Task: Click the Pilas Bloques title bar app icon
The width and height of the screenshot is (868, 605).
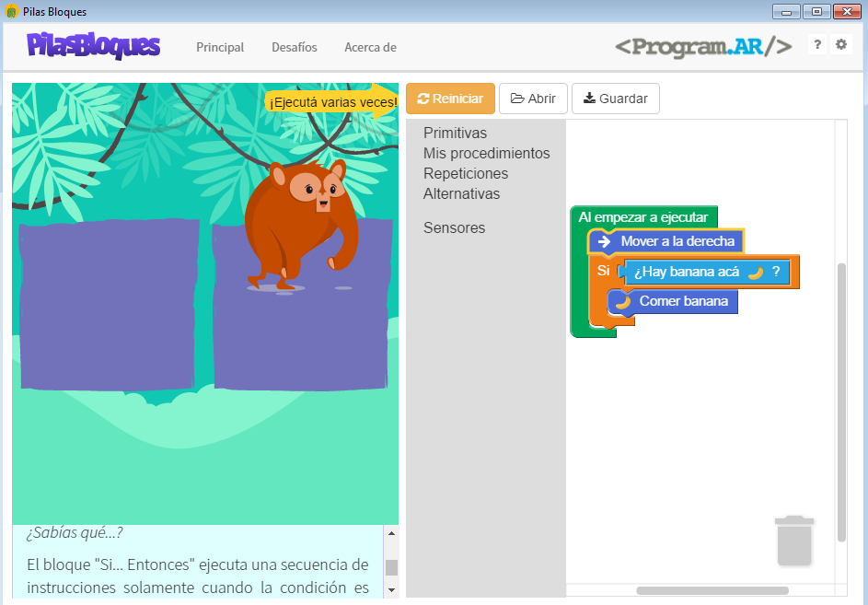Action: [12, 11]
